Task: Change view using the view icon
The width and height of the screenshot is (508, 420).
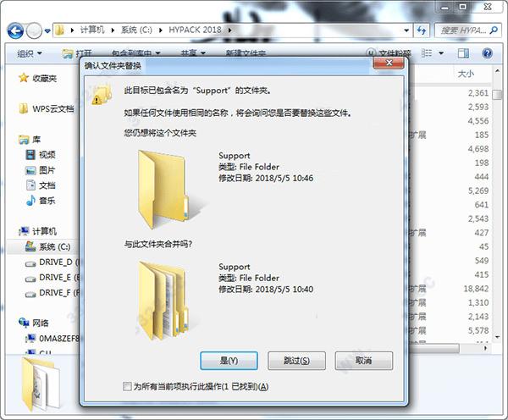Action: pyautogui.click(x=427, y=52)
